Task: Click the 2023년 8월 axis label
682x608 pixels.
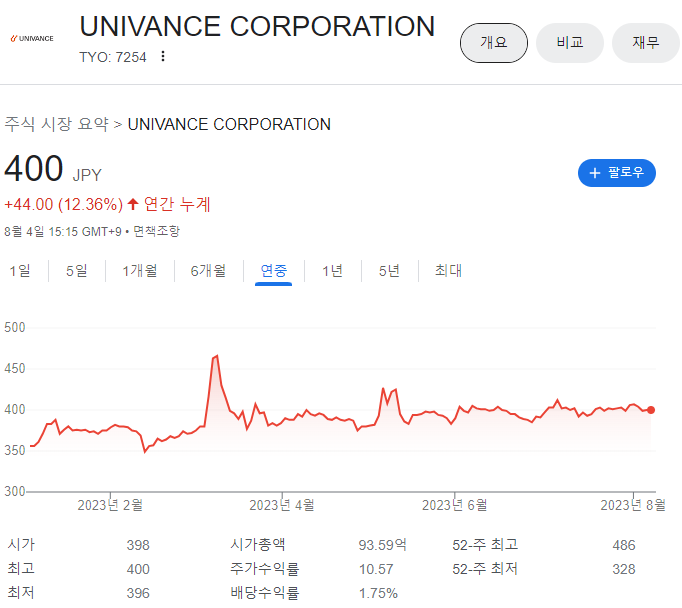Action: pyautogui.click(x=633, y=505)
